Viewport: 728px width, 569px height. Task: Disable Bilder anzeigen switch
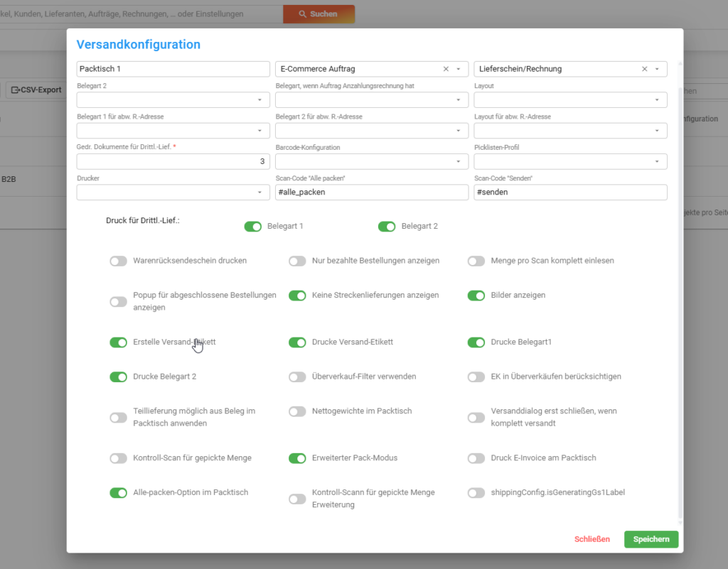point(476,296)
